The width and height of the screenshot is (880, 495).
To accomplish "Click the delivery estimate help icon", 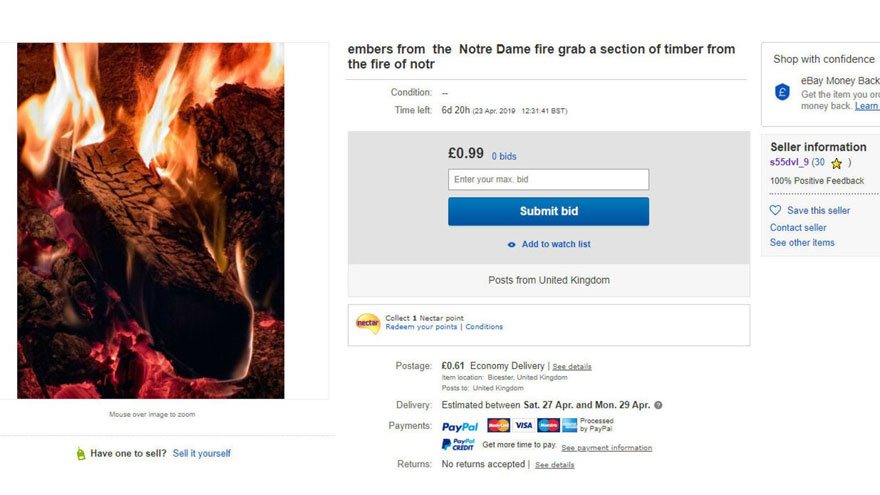I will click(x=658, y=405).
